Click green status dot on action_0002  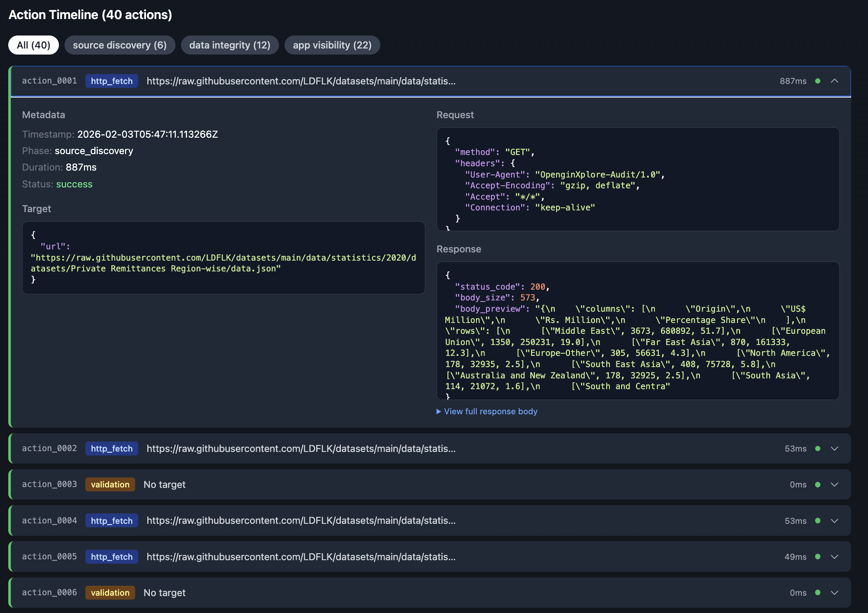point(817,448)
